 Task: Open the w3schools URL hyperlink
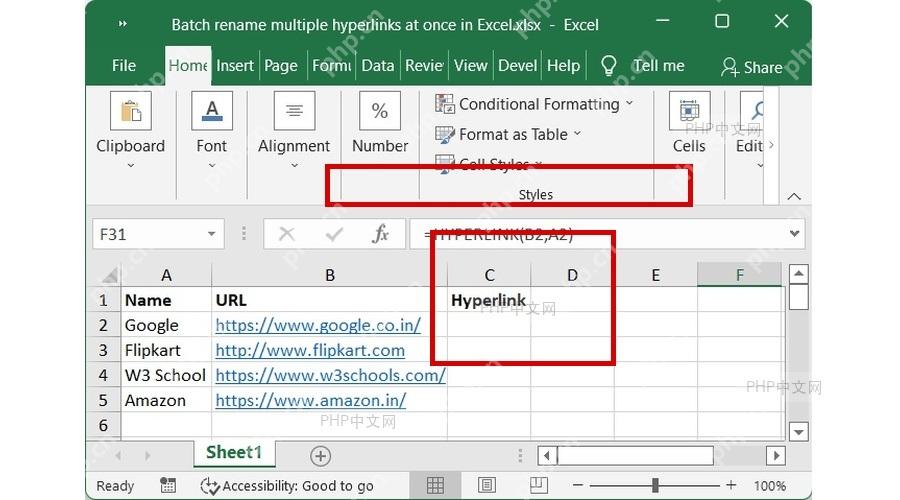(331, 375)
